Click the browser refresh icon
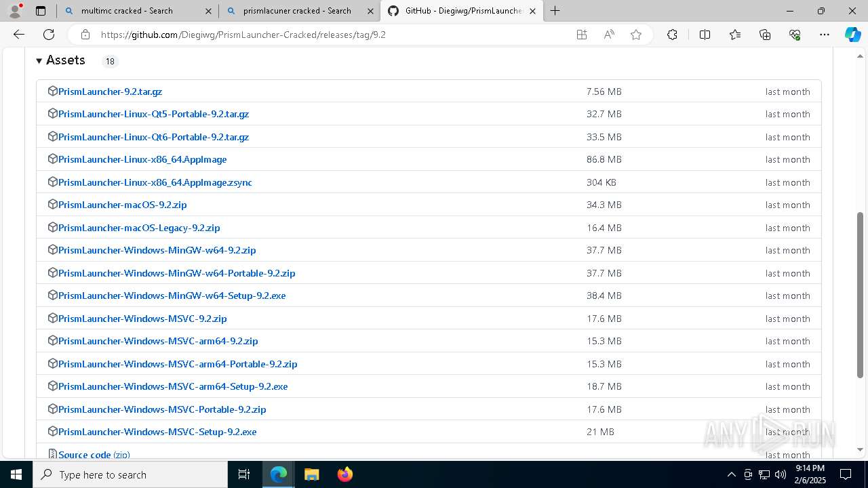 click(49, 35)
